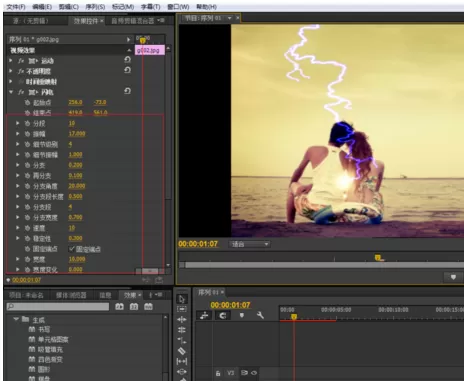The width and height of the screenshot is (464, 381).
Task: Click the 振幅 value 17.000
Action: coord(77,134)
